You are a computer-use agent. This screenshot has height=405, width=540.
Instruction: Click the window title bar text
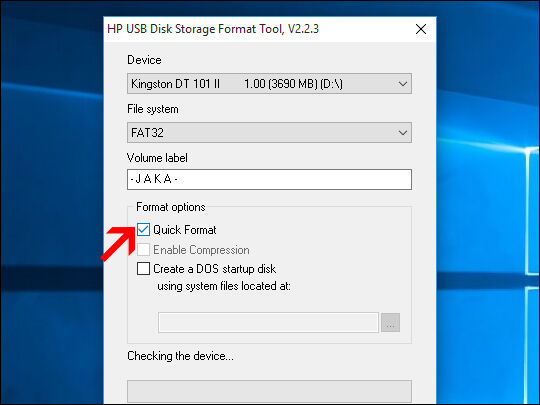(x=213, y=29)
